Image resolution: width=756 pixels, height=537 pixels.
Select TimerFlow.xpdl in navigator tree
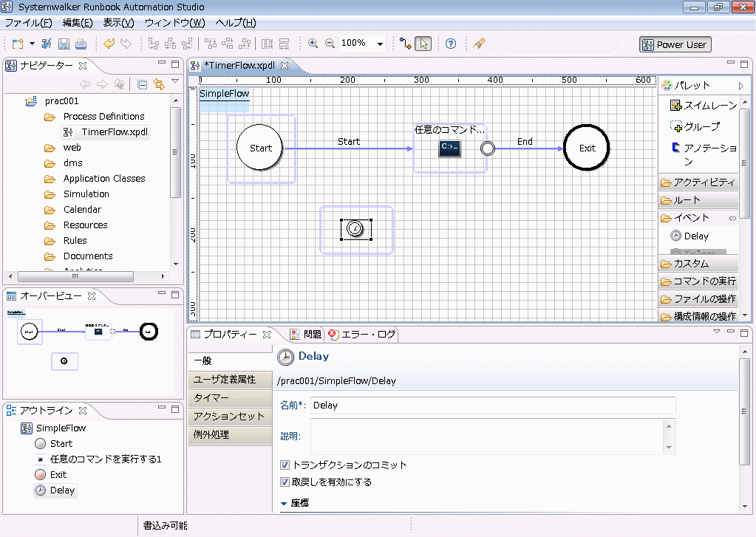(106, 131)
